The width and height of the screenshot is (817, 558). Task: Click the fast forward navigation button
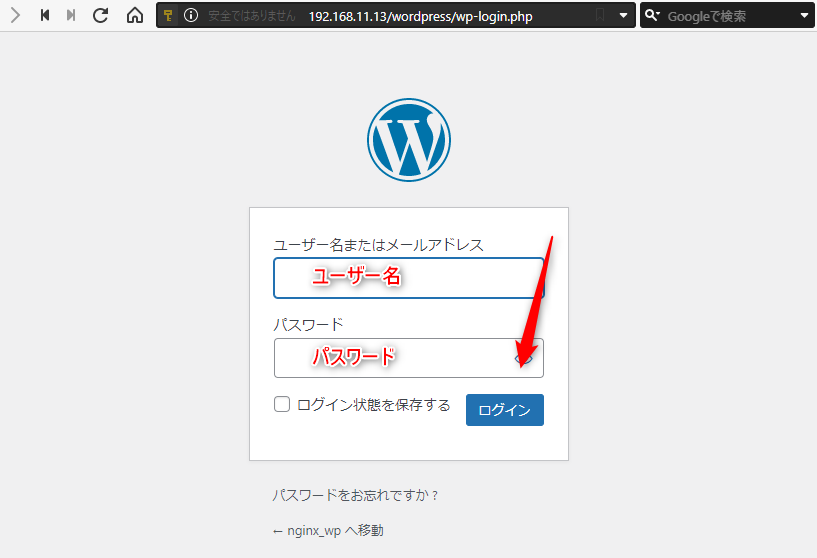click(x=70, y=16)
